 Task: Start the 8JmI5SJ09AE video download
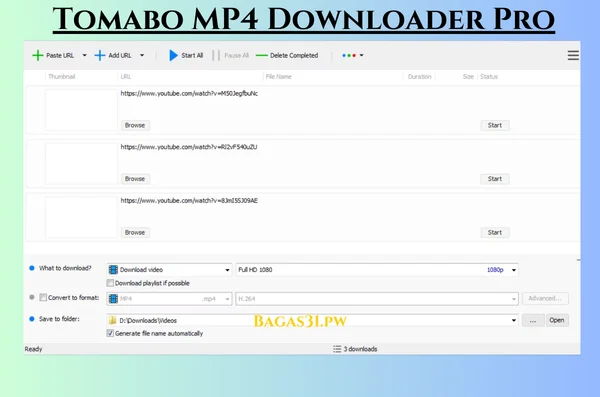pyautogui.click(x=495, y=232)
